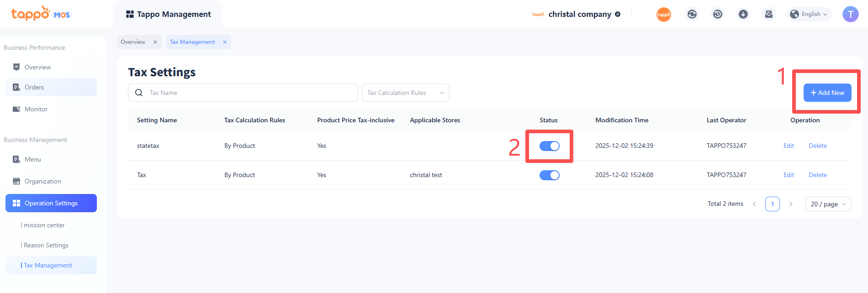
Task: Turn off the Tax row status switch
Action: [549, 175]
